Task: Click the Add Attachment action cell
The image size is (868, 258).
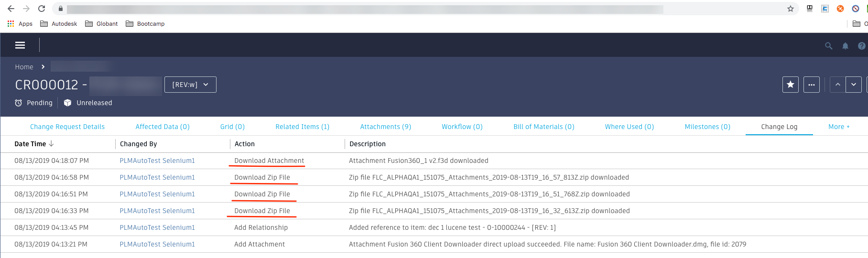Action: [x=260, y=244]
